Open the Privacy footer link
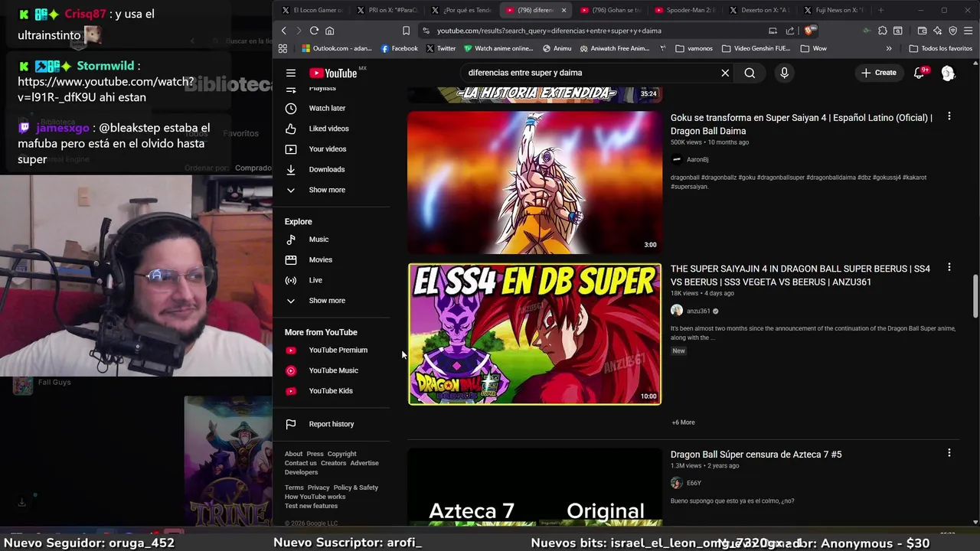 (x=318, y=487)
